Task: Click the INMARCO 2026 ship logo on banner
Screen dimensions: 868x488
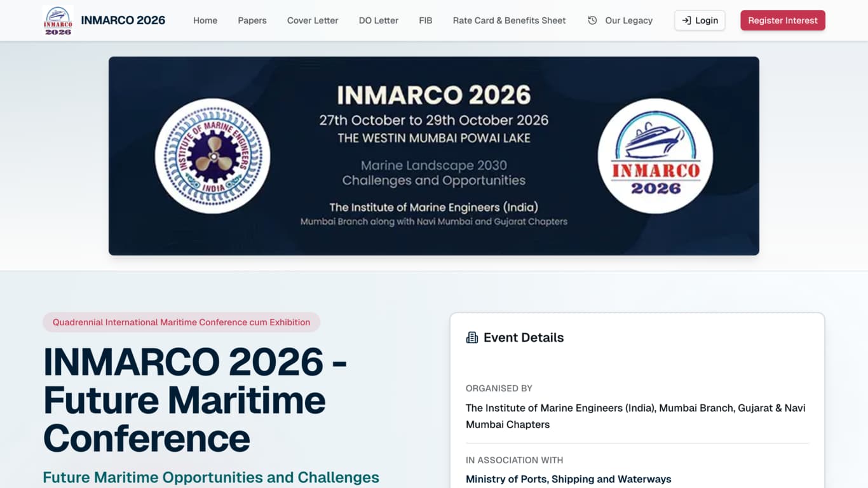Action: point(655,156)
